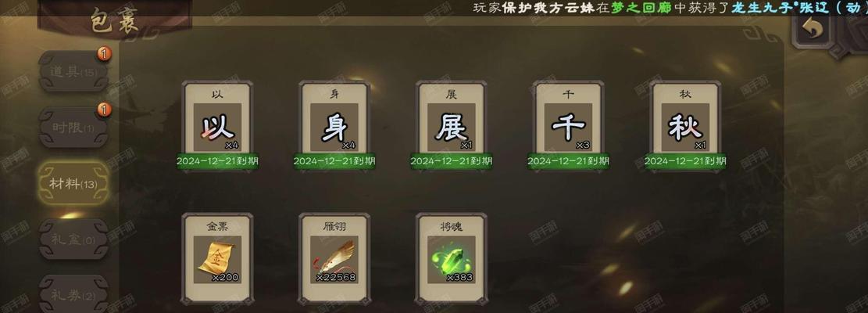Click expiry label under 以 card

217,161
